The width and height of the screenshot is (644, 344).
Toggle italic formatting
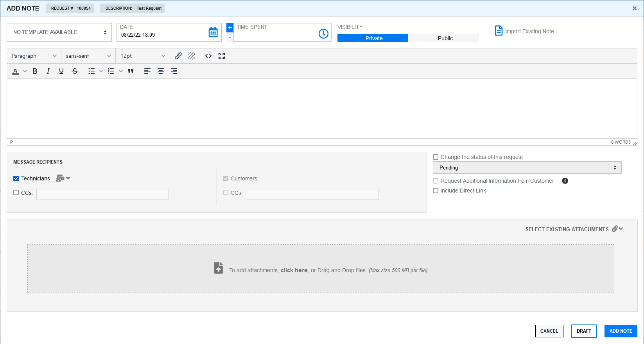48,71
